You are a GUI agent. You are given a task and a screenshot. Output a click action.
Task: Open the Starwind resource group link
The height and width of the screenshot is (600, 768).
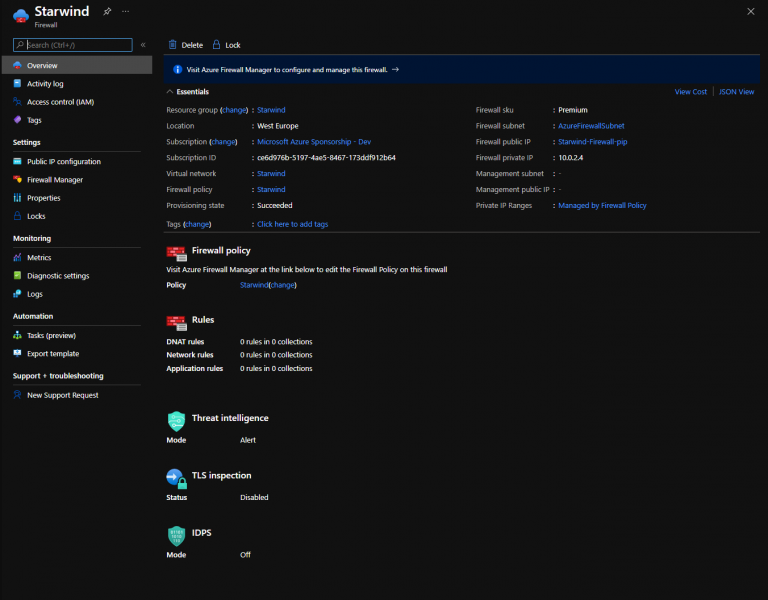tap(271, 110)
